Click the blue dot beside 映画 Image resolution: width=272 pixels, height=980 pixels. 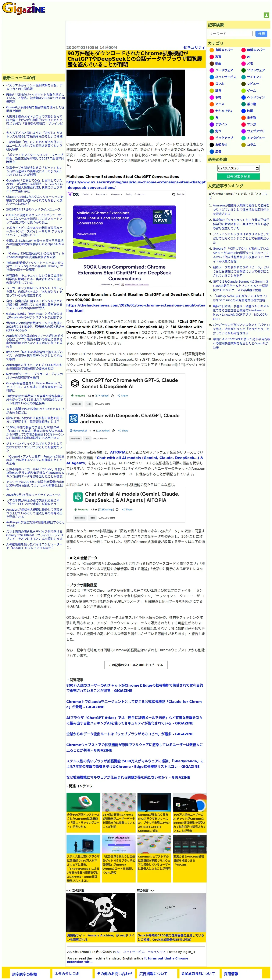pos(243,111)
